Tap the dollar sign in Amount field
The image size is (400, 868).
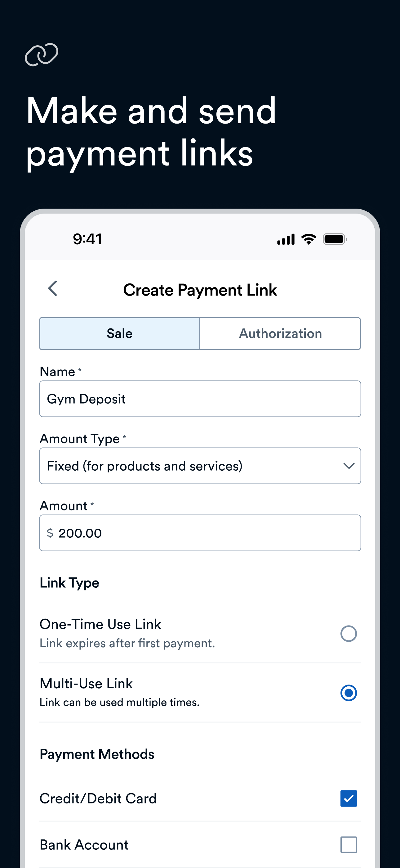click(50, 533)
